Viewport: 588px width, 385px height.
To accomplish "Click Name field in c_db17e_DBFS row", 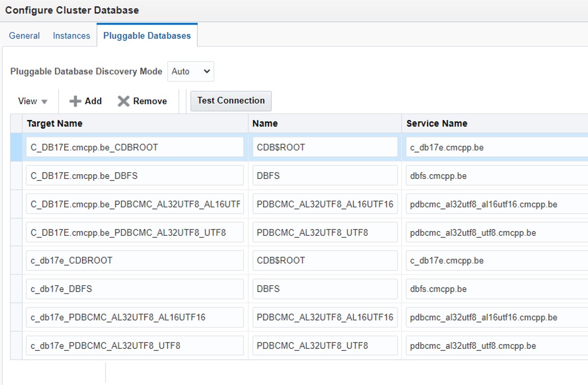I will pos(325,289).
